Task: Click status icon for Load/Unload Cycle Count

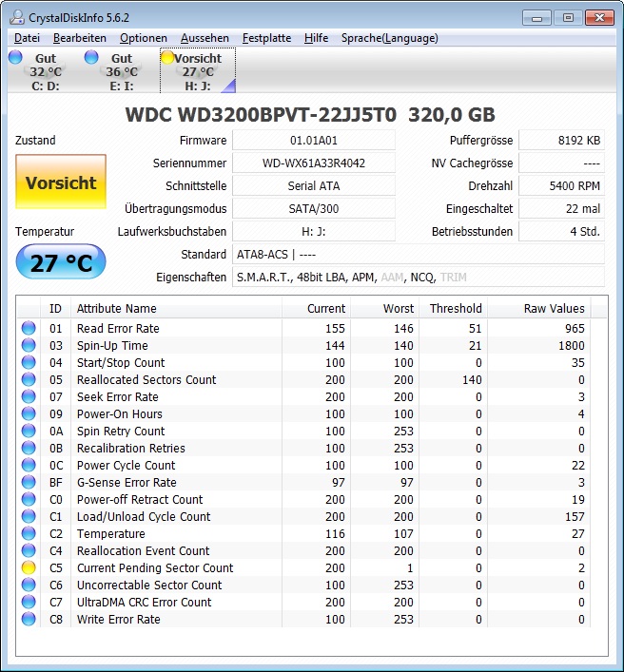Action: pos(29,516)
